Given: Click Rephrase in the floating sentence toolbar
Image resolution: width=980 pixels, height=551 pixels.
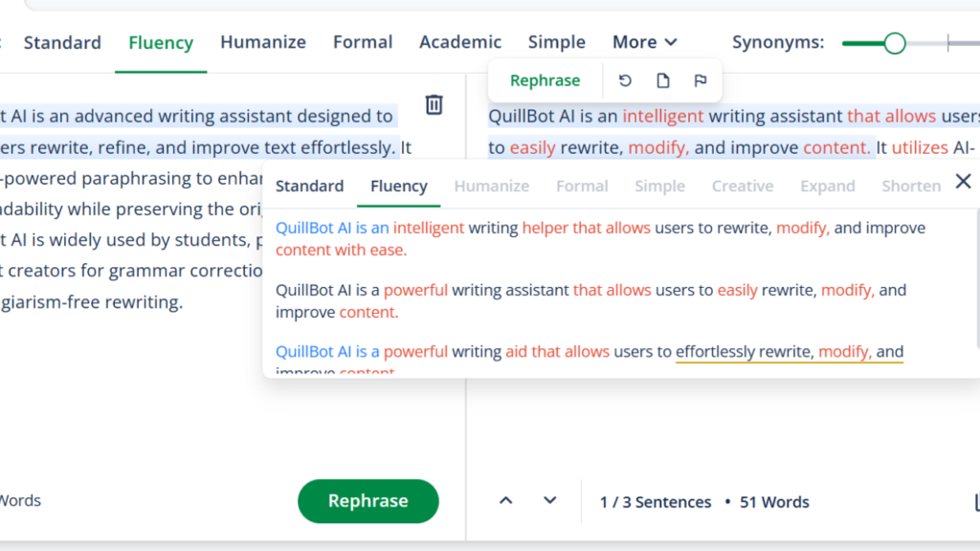Looking at the screenshot, I should tap(546, 80).
